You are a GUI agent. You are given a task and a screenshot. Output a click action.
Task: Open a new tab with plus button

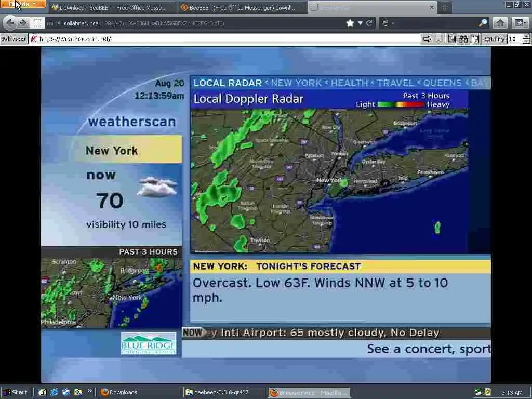click(x=445, y=7)
